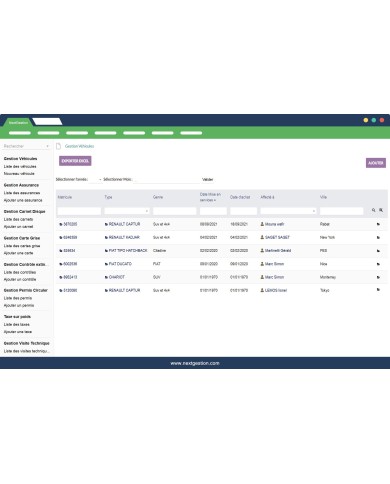Viewport: 390px width, 484px height.
Task: Click type icon beside FIAT DUCATO
Action: [x=106, y=264]
